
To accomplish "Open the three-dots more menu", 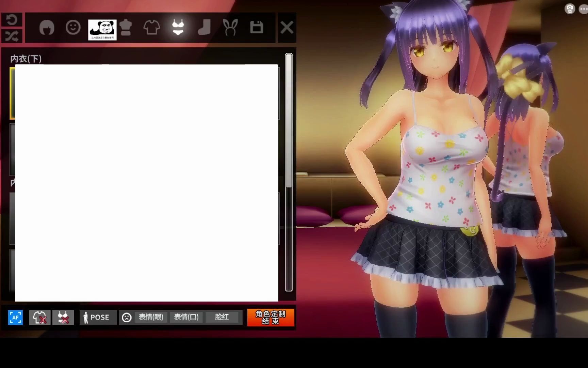I will (583, 9).
